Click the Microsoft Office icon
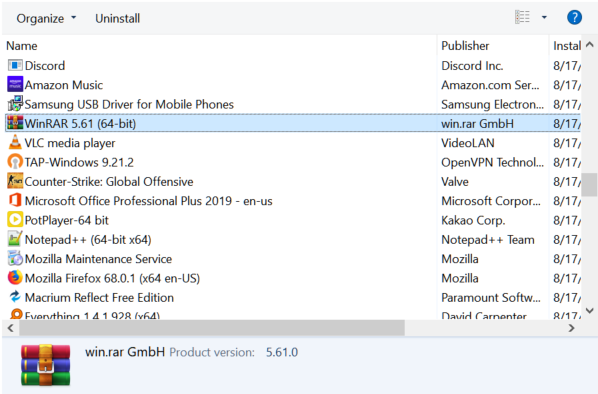598x394 pixels. pyautogui.click(x=15, y=201)
